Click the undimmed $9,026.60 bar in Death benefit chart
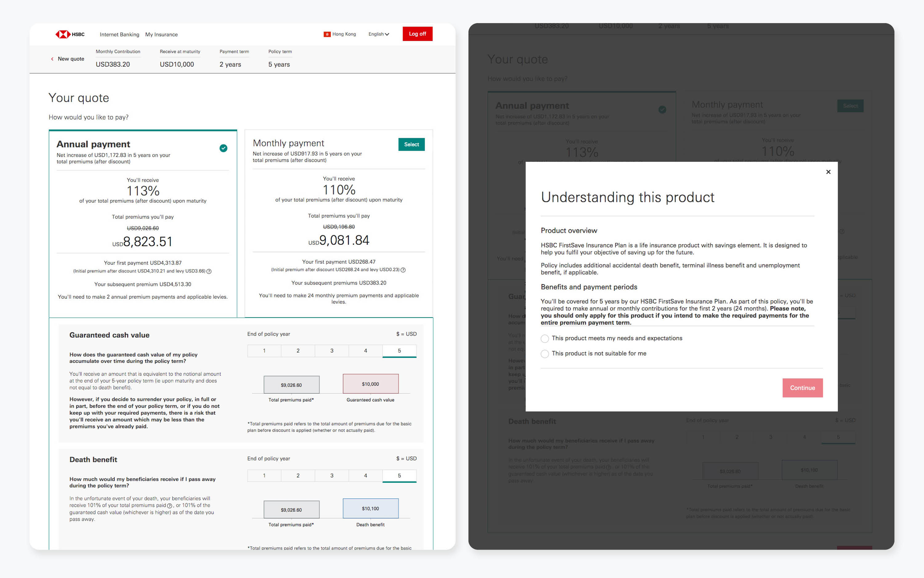 point(291,510)
